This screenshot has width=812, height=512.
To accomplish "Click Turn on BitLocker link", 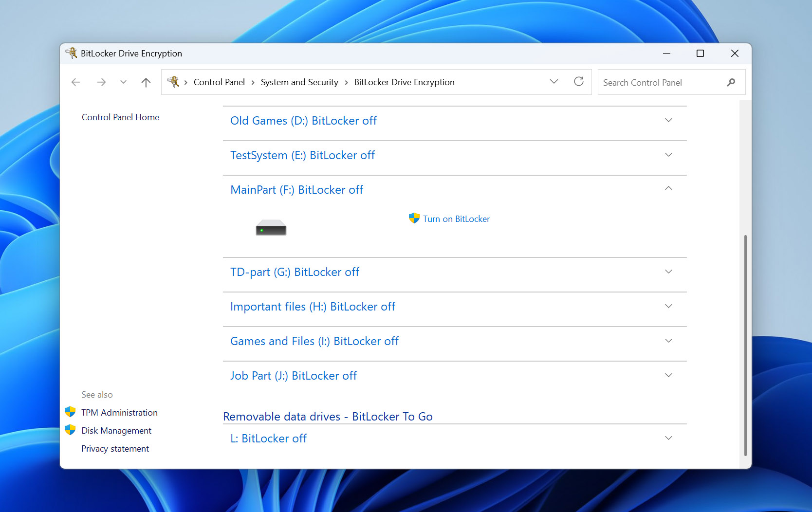I will pyautogui.click(x=456, y=219).
